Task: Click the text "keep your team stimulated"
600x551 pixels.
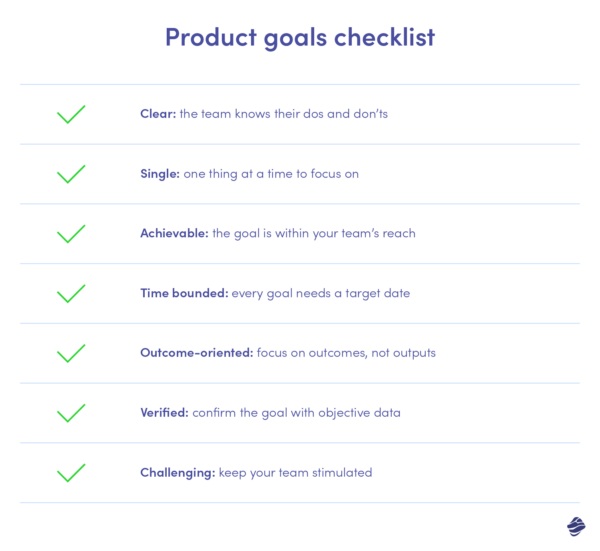Action: (x=295, y=473)
